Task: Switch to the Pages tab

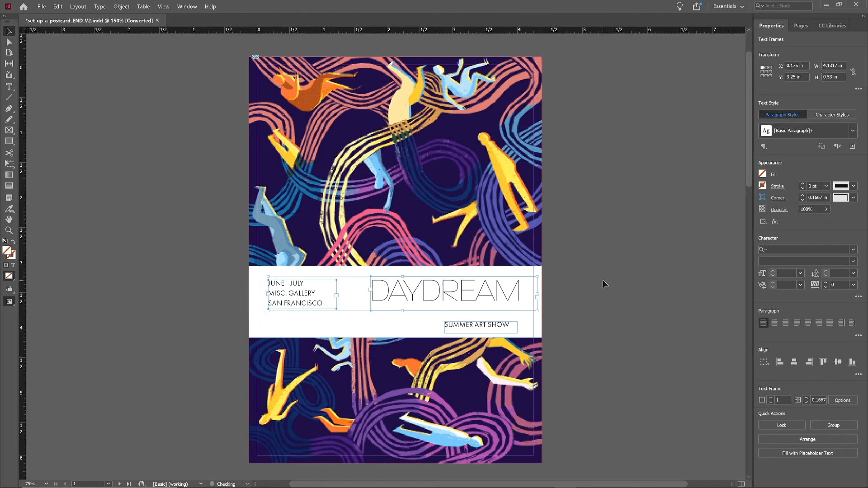Action: (801, 25)
